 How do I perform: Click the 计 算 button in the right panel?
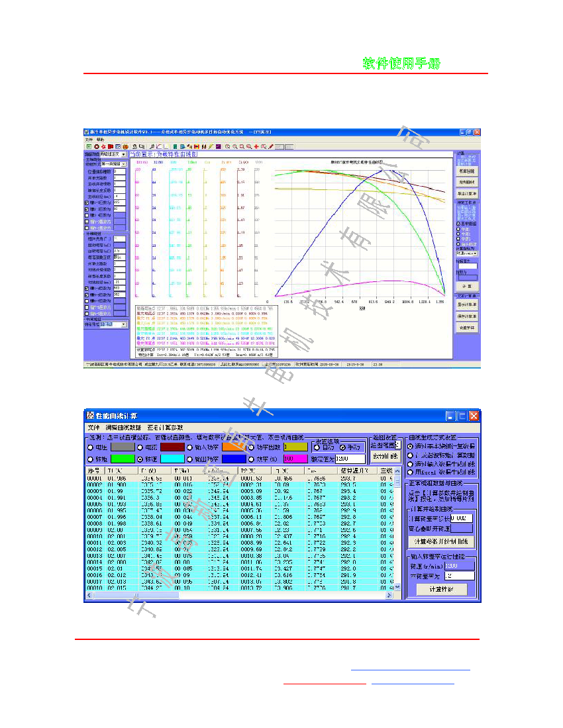[x=467, y=287]
